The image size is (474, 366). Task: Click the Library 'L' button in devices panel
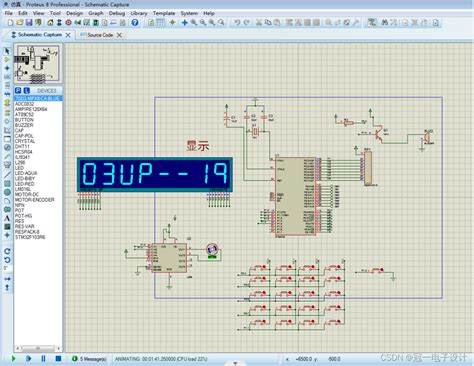27,90
